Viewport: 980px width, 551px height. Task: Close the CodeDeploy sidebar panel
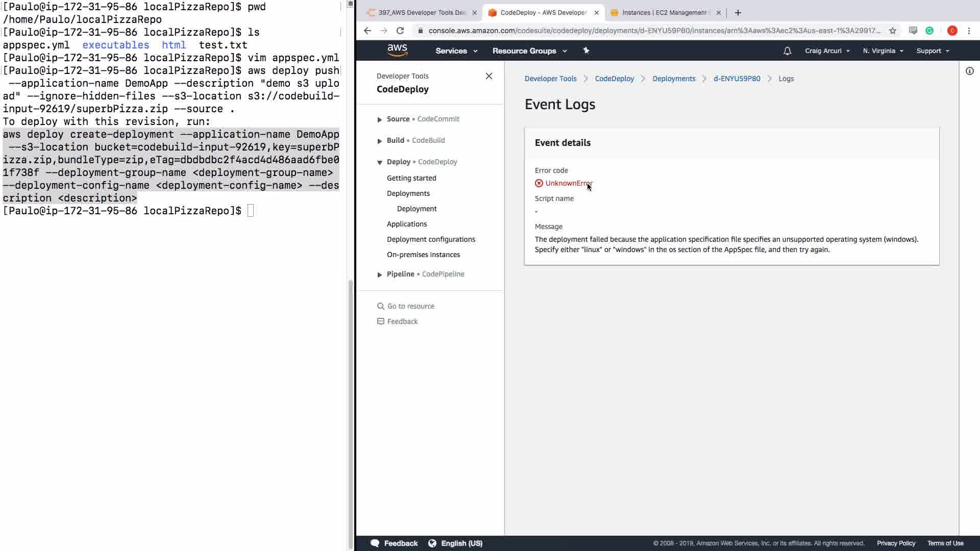point(488,76)
